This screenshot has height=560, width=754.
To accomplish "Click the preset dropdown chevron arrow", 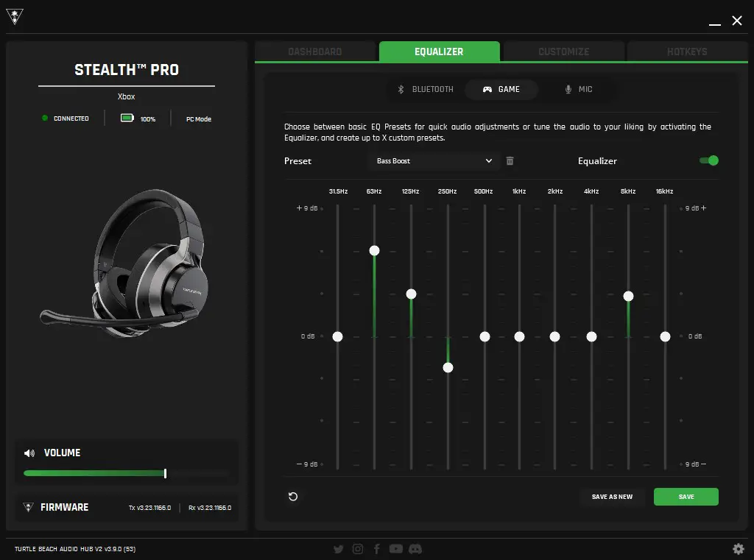I will [x=489, y=161].
